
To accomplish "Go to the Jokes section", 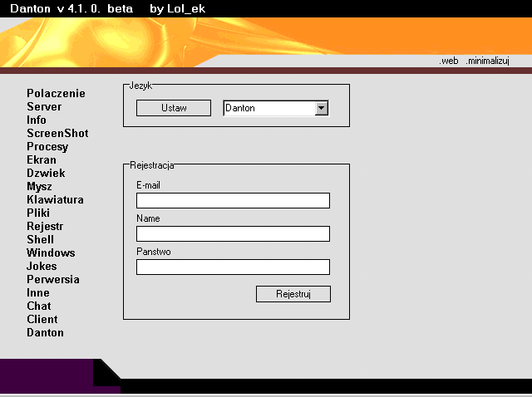I will coord(42,267).
